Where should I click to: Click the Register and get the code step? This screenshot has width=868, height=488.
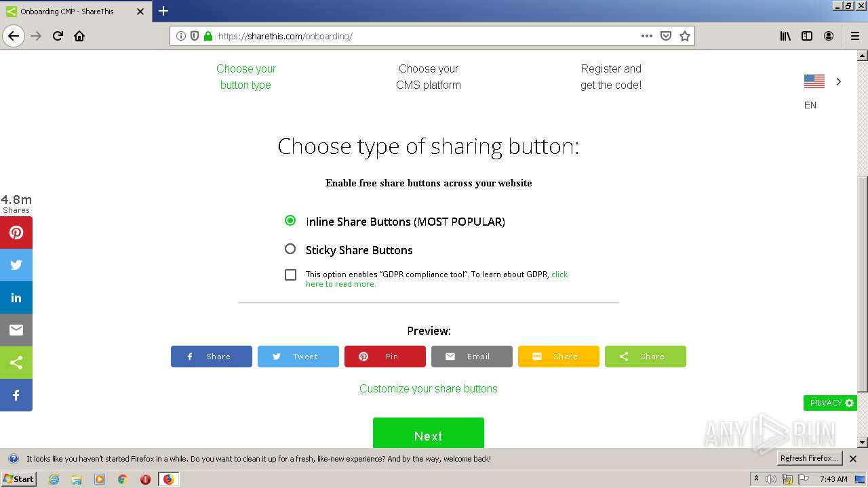click(611, 77)
